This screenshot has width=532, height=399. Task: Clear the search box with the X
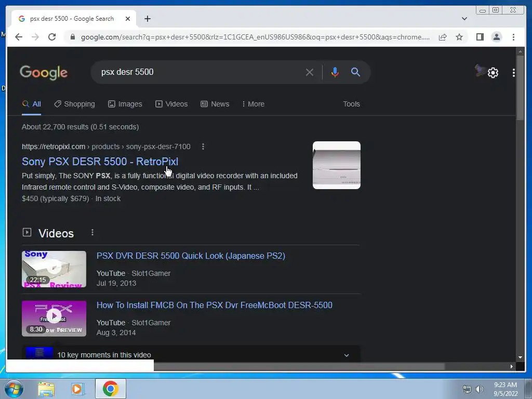(x=310, y=72)
